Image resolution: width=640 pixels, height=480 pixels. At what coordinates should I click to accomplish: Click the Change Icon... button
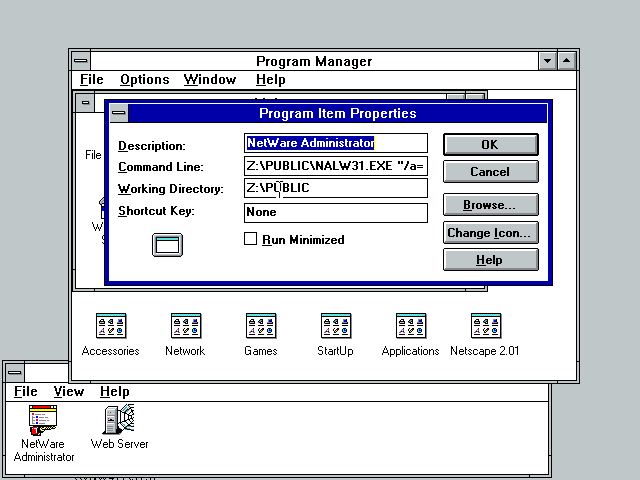pyautogui.click(x=491, y=233)
